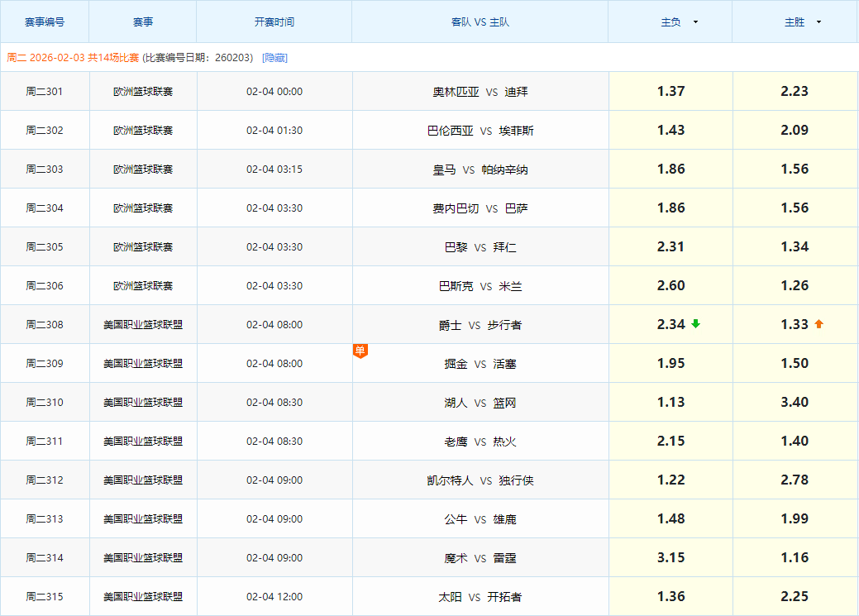859x616 pixels.
Task: Select 主负 odds 1.22 for 凯尔特人 vs 独行侠
Action: 671,480
